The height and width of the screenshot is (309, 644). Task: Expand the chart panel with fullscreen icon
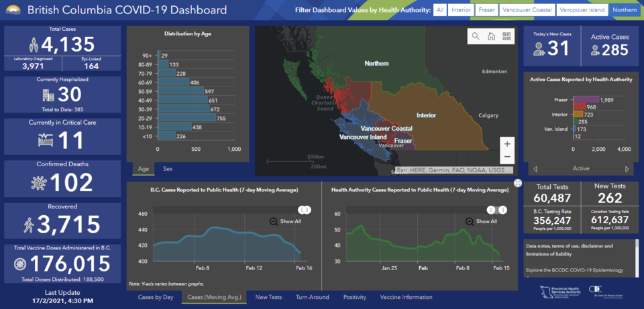tap(518, 183)
